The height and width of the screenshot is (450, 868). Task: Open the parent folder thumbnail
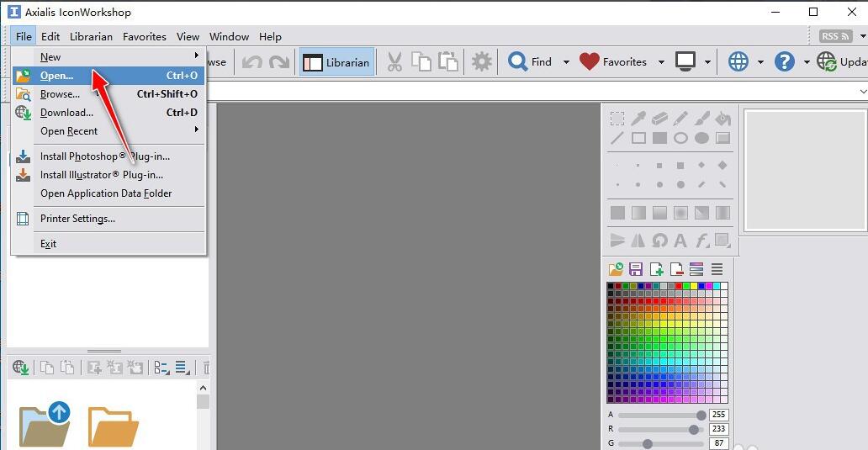(45, 424)
